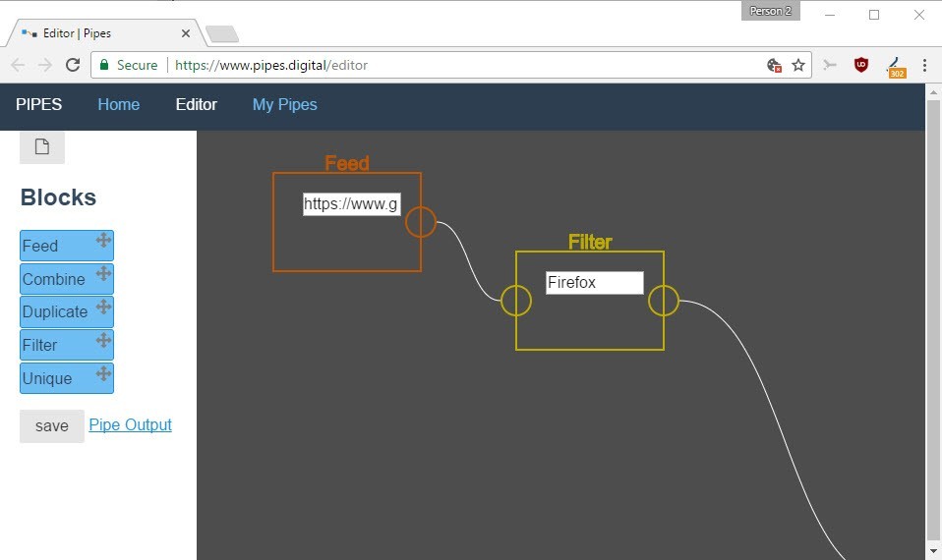Click the move handle on Duplicate block
The width and height of the screenshot is (942, 560).
tap(103, 307)
